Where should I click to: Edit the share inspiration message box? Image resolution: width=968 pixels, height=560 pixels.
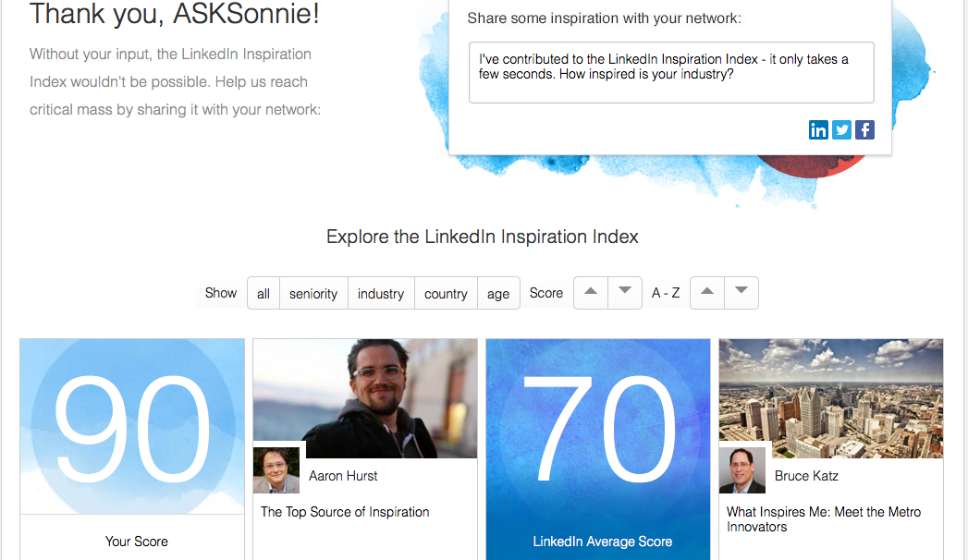point(671,72)
